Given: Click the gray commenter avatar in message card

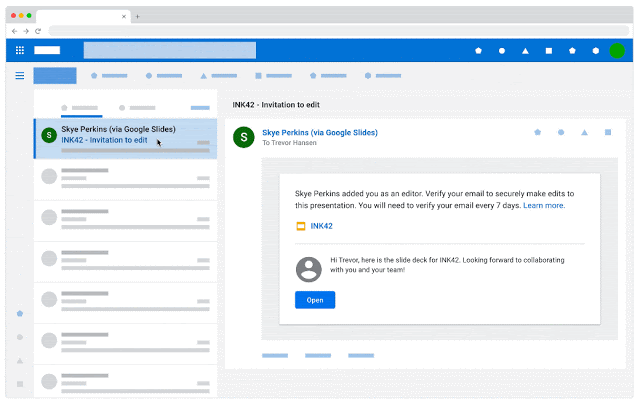Looking at the screenshot, I should [310, 268].
